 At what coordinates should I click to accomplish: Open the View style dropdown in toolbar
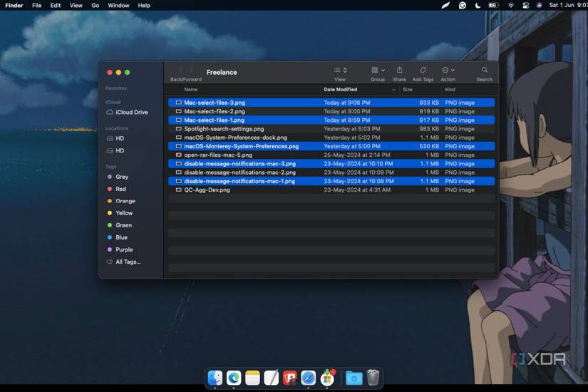340,70
